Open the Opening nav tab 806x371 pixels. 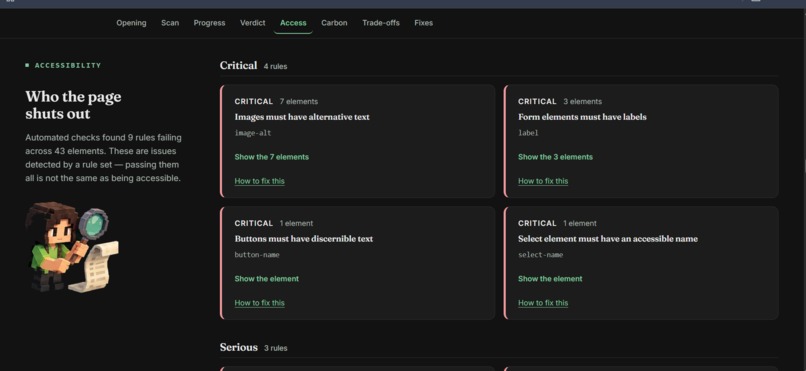(131, 23)
